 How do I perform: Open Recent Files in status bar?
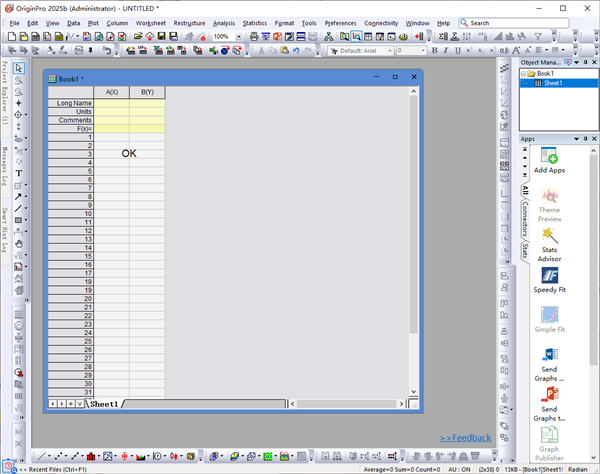coord(53,469)
